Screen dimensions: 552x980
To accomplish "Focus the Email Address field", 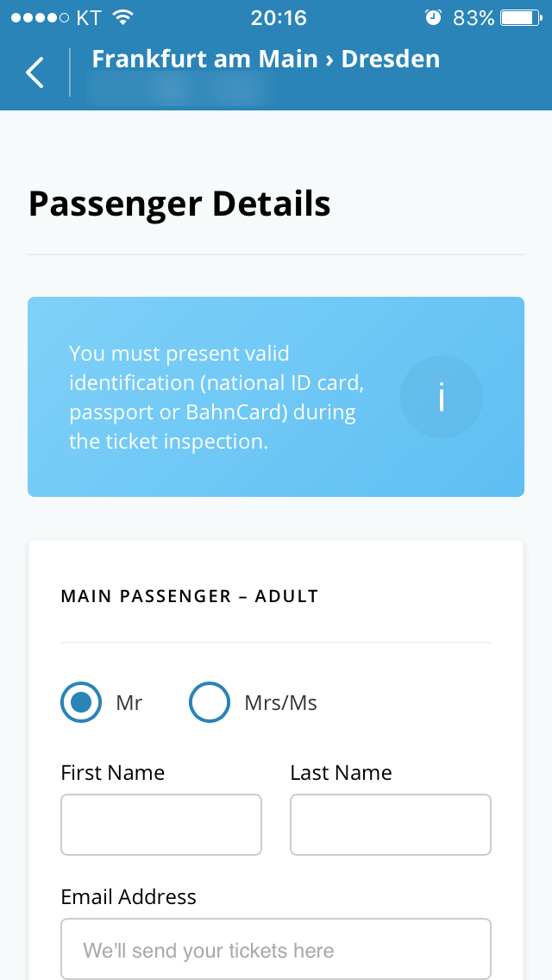I will click(x=276, y=949).
